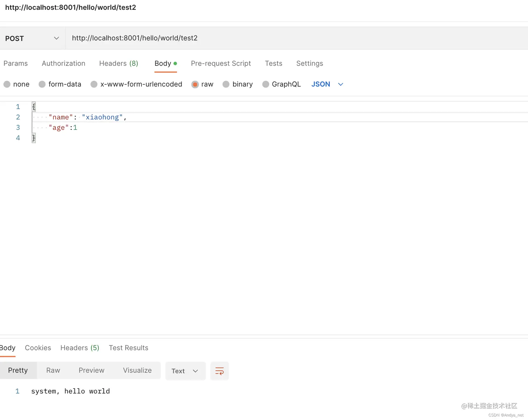Click the request URL input field
528x420 pixels.
point(296,38)
